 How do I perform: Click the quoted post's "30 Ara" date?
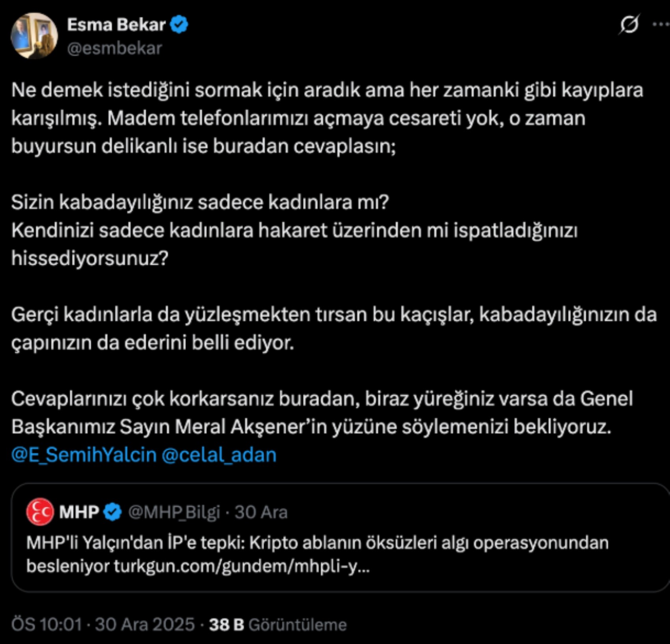click(261, 512)
